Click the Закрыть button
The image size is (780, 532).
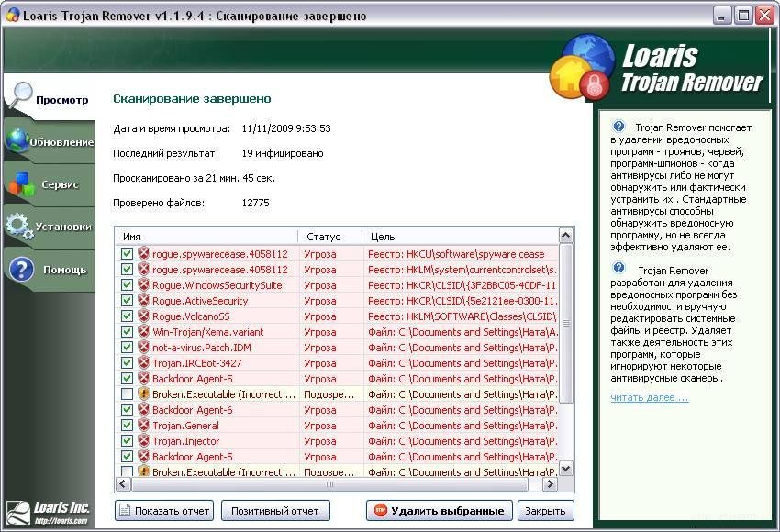click(546, 511)
